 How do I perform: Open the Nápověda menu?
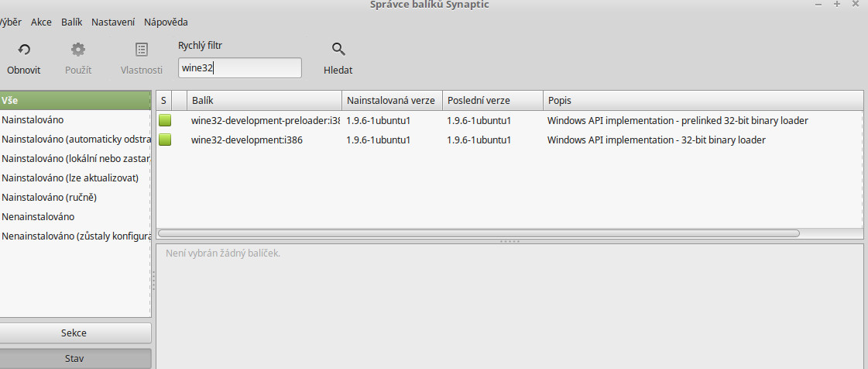166,22
